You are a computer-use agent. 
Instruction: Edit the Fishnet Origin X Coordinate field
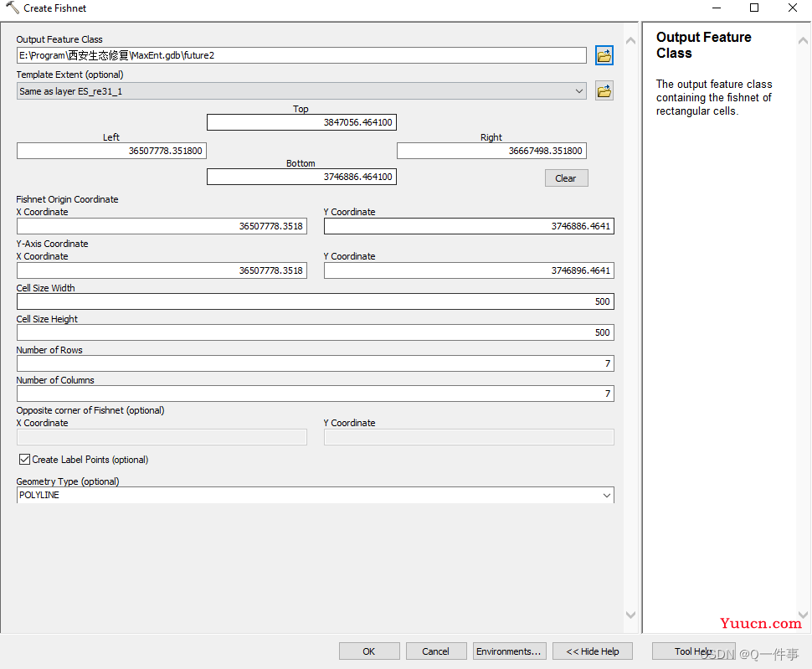(x=162, y=226)
